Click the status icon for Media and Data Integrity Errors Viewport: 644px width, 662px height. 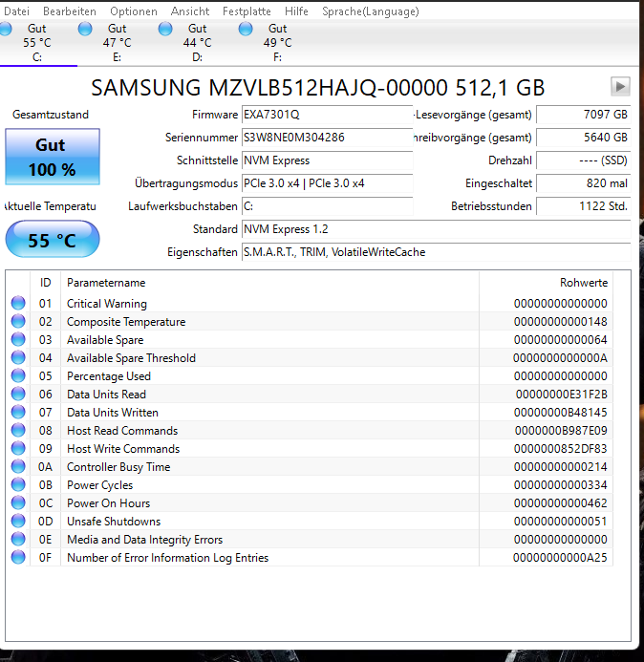click(x=18, y=539)
